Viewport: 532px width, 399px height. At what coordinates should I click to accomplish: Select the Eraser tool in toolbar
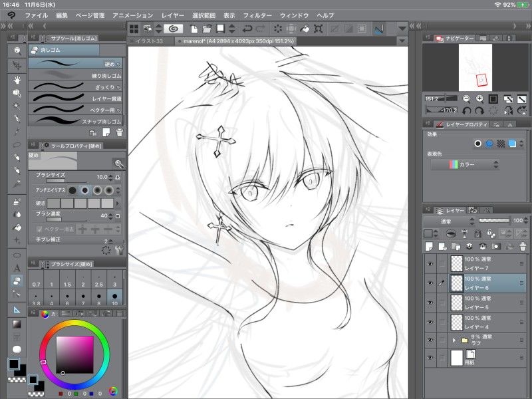tap(17, 281)
